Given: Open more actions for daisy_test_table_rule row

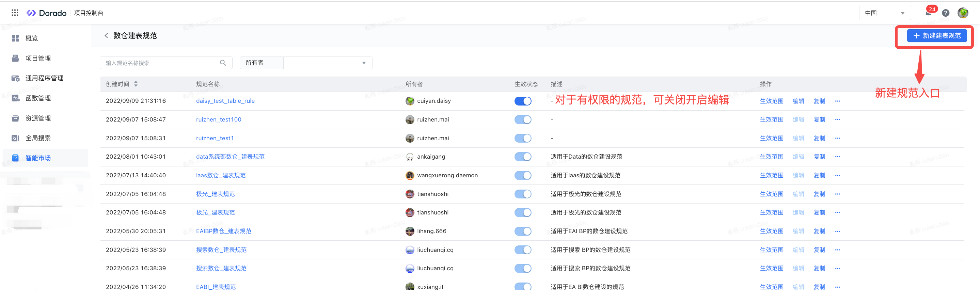Looking at the screenshot, I should pyautogui.click(x=837, y=101).
